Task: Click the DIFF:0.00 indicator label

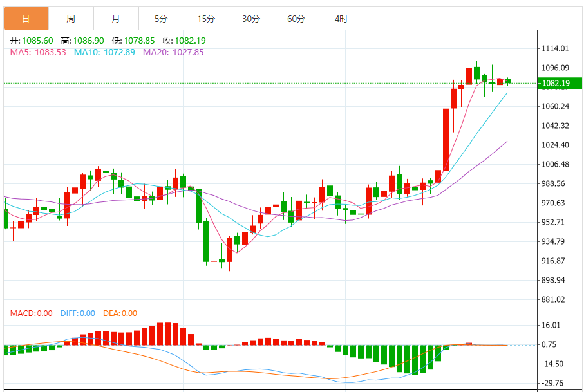Action: click(x=78, y=313)
